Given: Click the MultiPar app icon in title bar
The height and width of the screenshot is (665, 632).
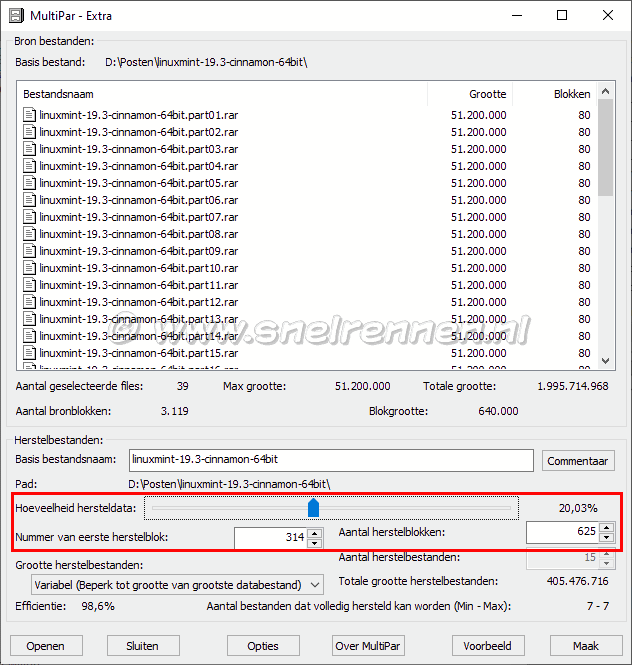Looking at the screenshot, I should [x=16, y=16].
